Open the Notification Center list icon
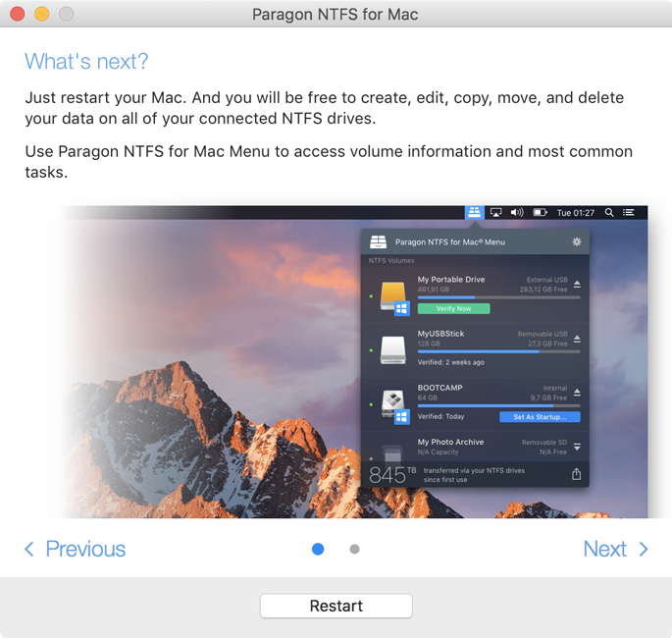 click(628, 213)
